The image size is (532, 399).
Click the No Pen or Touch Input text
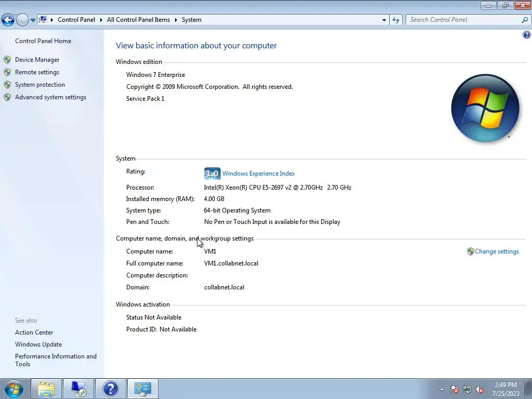pos(272,222)
